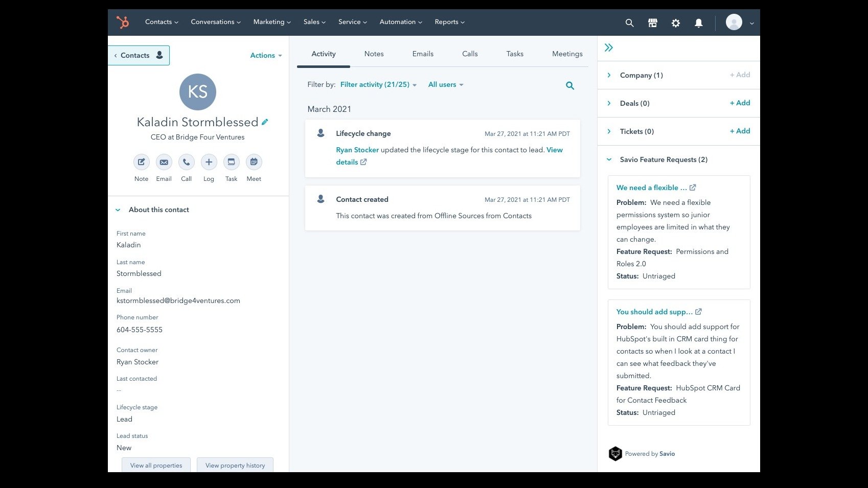Open the Marketplace icon in top bar
The width and height of the screenshot is (868, 488).
pyautogui.click(x=652, y=22)
